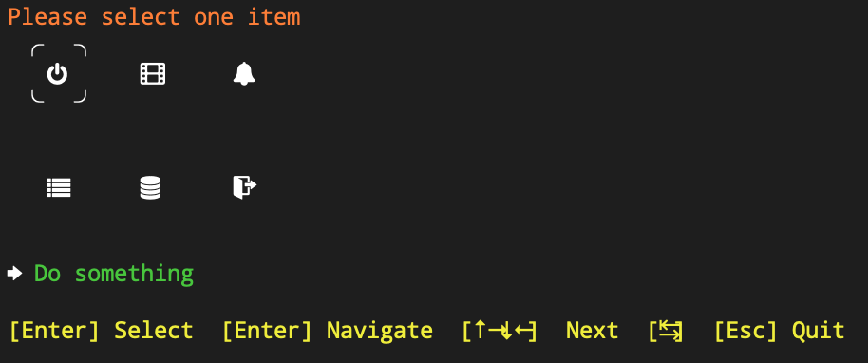Click the word item in orange heading

pyautogui.click(x=274, y=17)
